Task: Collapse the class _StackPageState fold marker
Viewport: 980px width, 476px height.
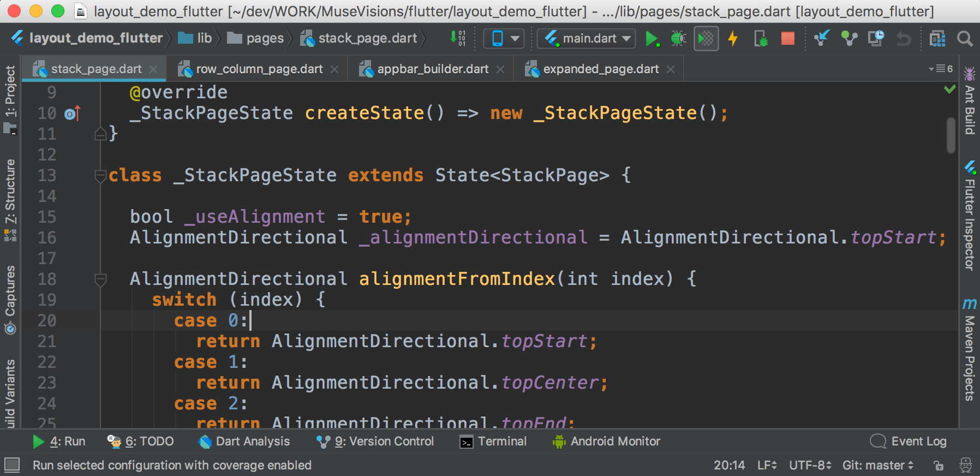Action: pyautogui.click(x=100, y=176)
